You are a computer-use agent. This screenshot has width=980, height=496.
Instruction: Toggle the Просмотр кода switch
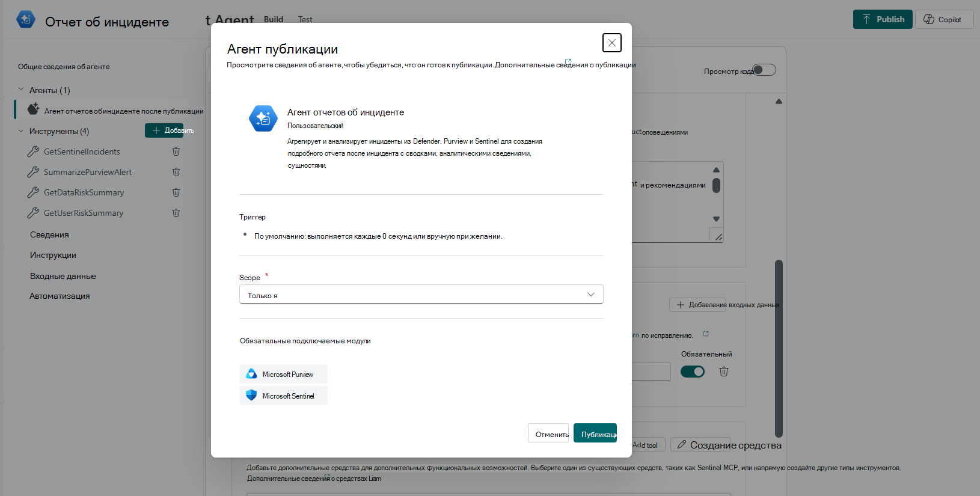[x=764, y=70]
